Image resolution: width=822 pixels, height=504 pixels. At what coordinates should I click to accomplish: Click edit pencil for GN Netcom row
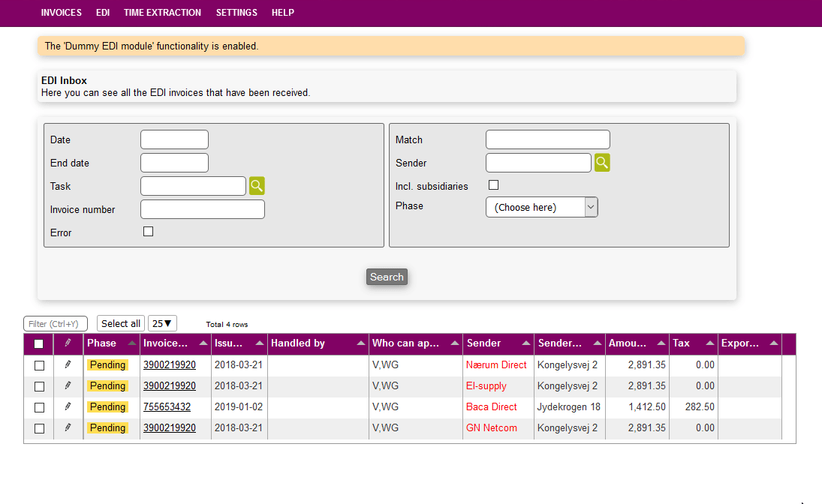[68, 427]
